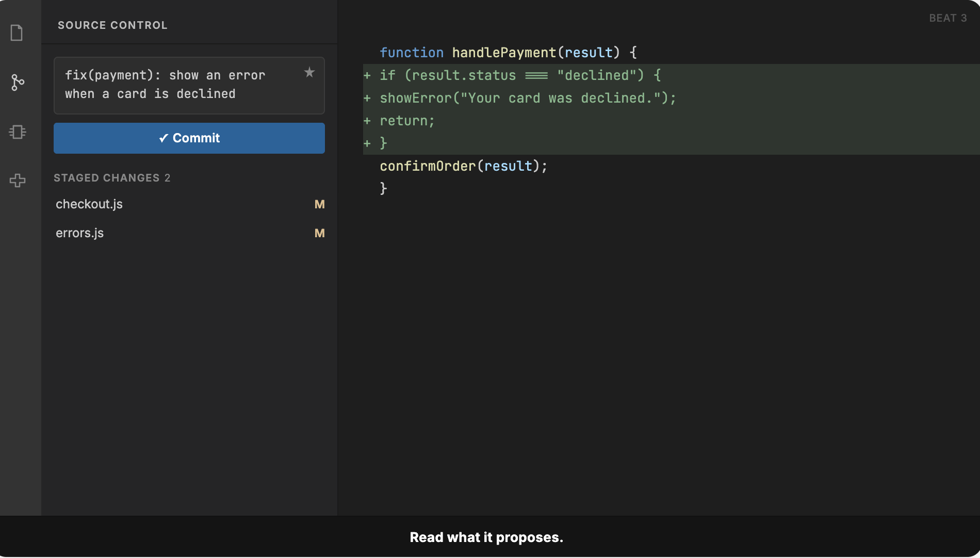
Task: Open the Explorer file icon in the activity bar
Action: pyautogui.click(x=17, y=33)
